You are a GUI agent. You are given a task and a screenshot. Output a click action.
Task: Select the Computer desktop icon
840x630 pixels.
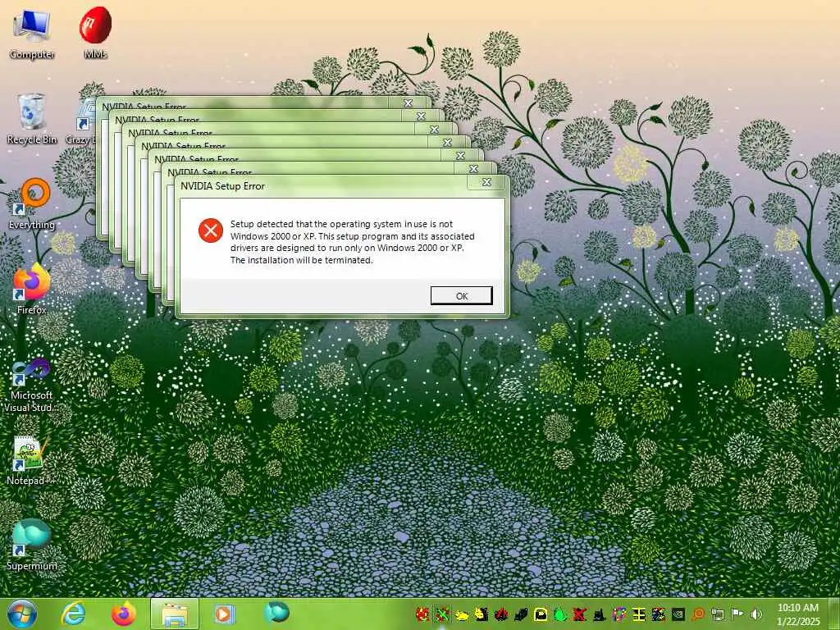[32, 33]
